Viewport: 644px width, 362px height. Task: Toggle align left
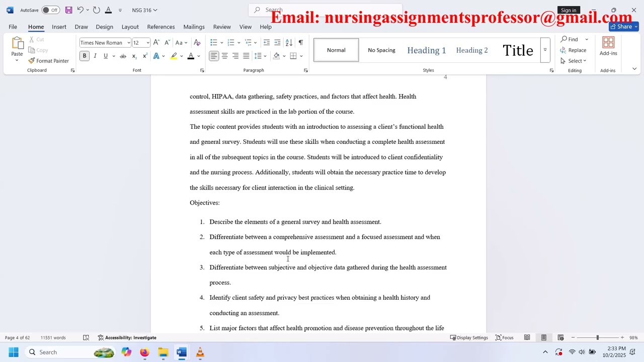(x=214, y=56)
